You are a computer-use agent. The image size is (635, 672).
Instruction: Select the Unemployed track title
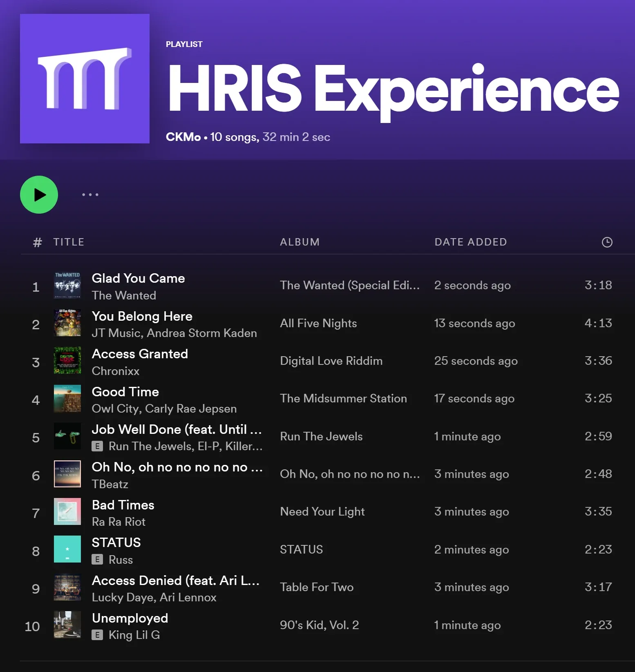[130, 618]
